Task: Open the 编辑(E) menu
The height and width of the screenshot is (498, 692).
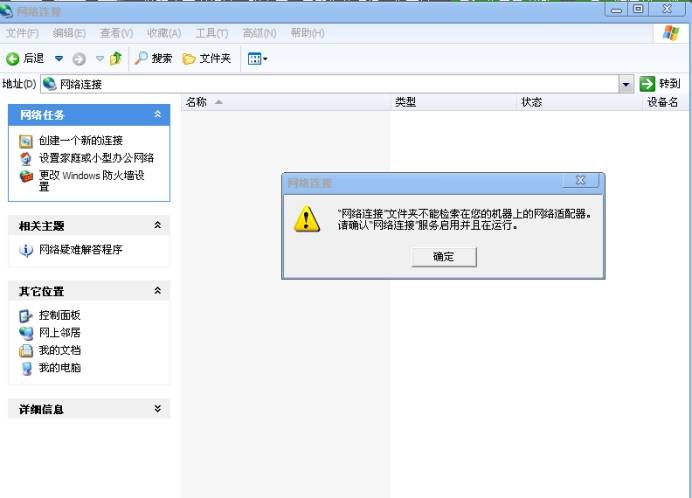Action: point(69,33)
